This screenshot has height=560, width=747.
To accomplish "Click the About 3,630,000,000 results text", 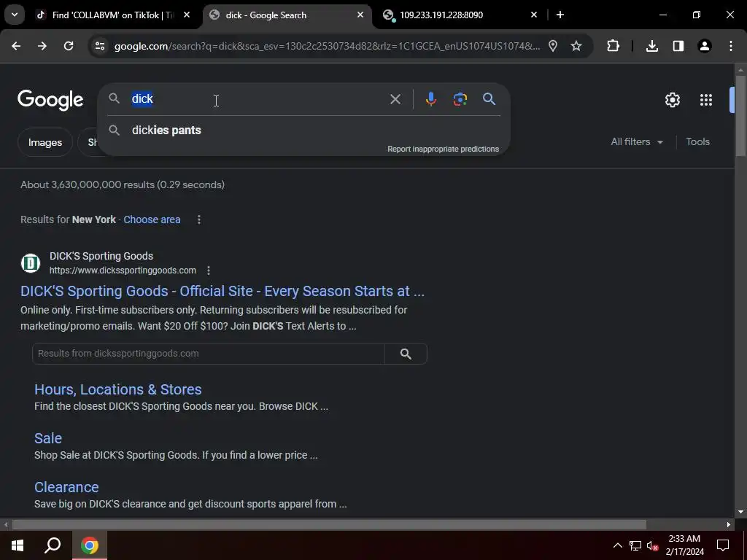I will 123,184.
